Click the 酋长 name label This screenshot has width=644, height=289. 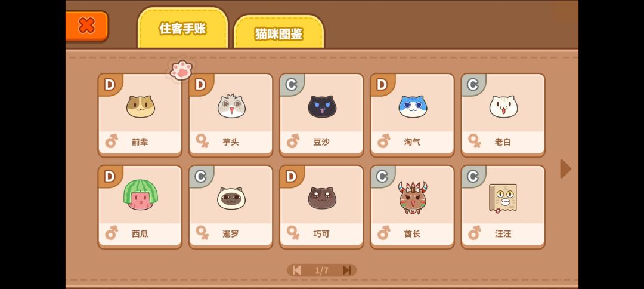pos(412,234)
